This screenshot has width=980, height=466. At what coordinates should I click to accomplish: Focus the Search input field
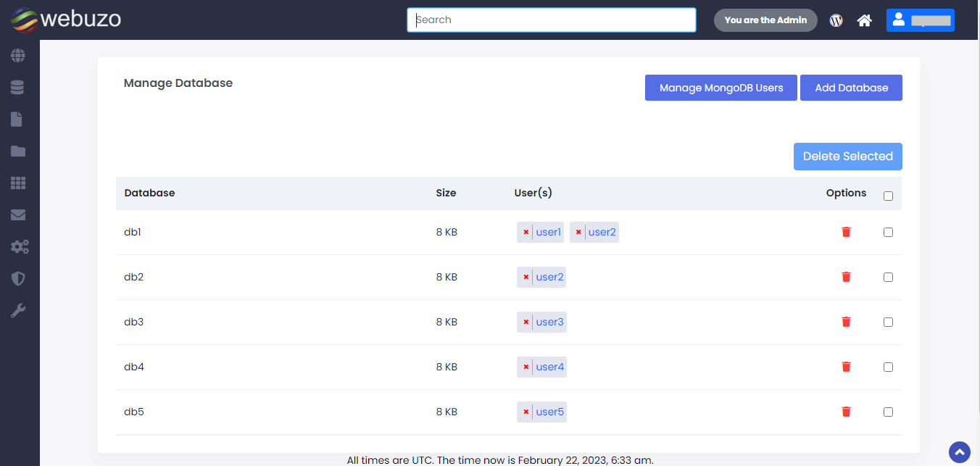click(551, 20)
